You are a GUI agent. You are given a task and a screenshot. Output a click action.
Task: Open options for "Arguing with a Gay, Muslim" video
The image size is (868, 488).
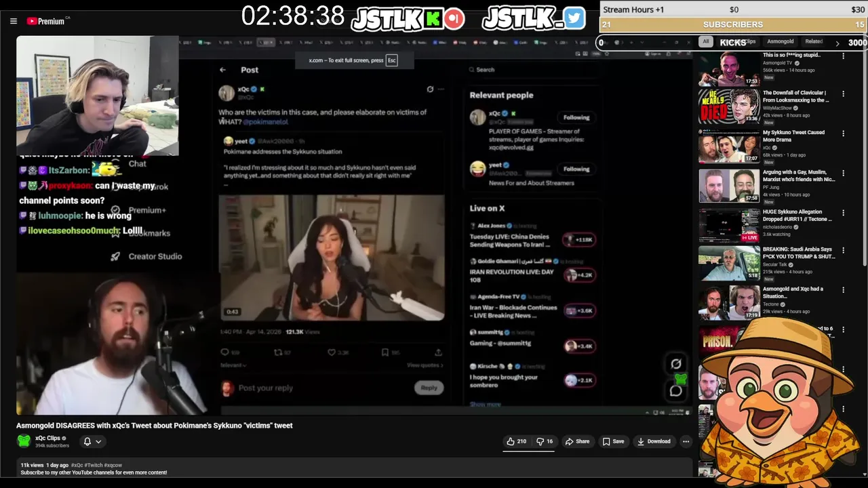pos(844,173)
